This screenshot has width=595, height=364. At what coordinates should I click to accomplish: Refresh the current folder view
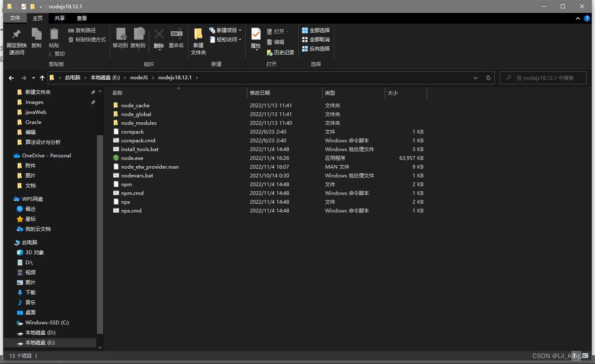coord(488,78)
